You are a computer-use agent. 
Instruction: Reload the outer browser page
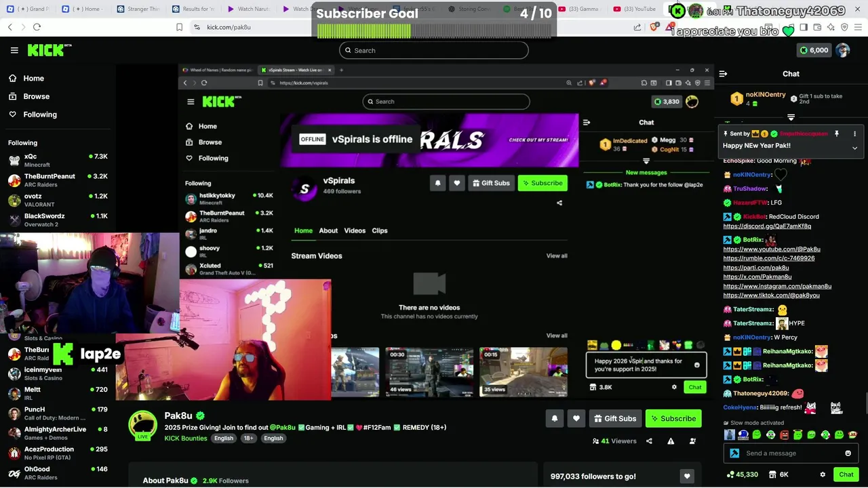(x=37, y=27)
